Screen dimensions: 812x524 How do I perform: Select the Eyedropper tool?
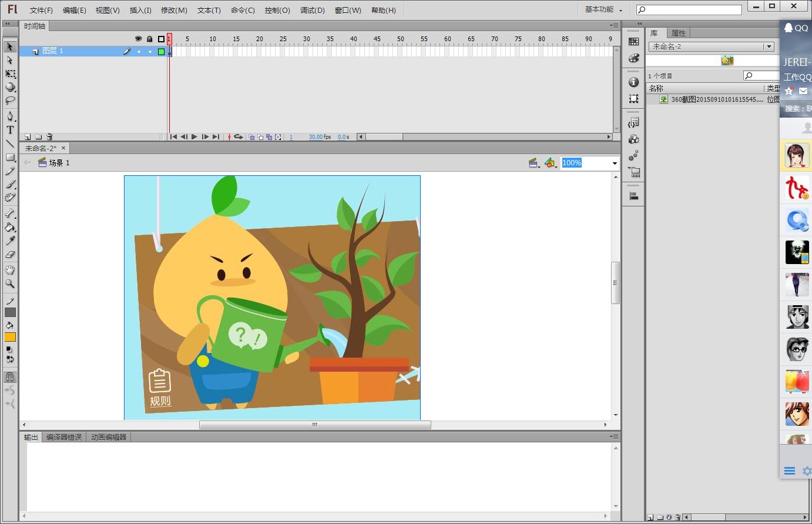(10, 241)
